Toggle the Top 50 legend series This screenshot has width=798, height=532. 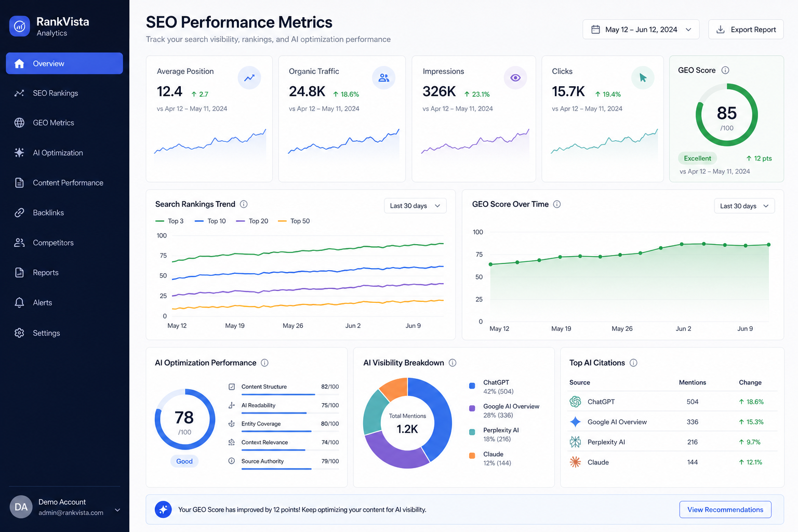click(x=294, y=221)
